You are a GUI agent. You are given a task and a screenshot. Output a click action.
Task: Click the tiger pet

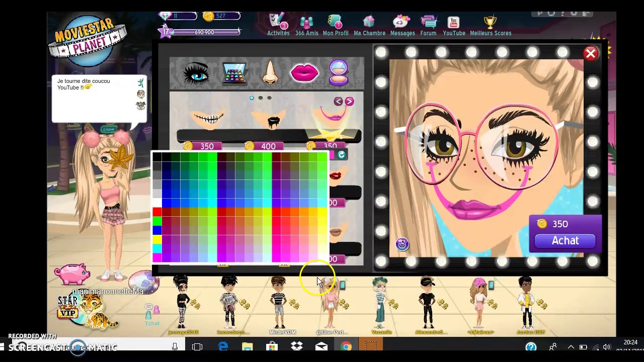(x=98, y=312)
